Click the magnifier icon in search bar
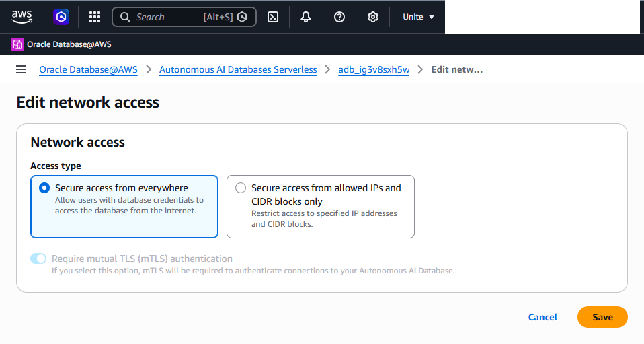This screenshot has width=644, height=344. (125, 17)
